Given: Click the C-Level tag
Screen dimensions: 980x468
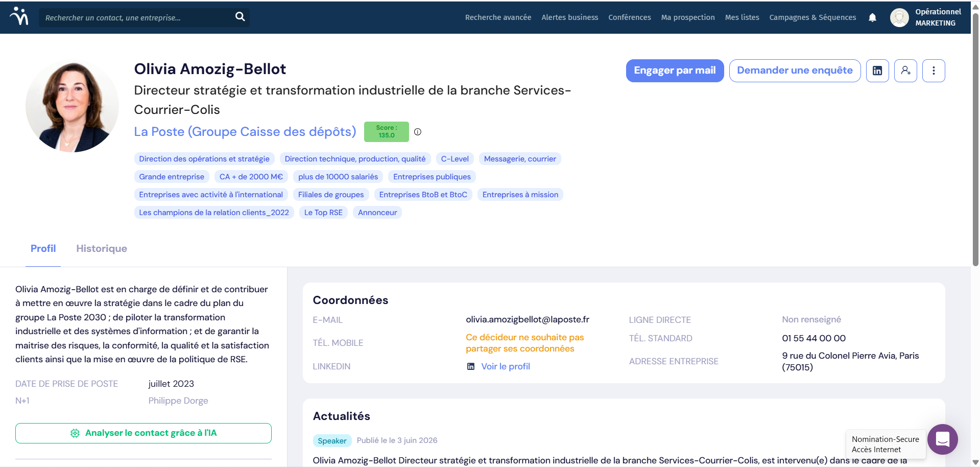Looking at the screenshot, I should click(x=455, y=159).
